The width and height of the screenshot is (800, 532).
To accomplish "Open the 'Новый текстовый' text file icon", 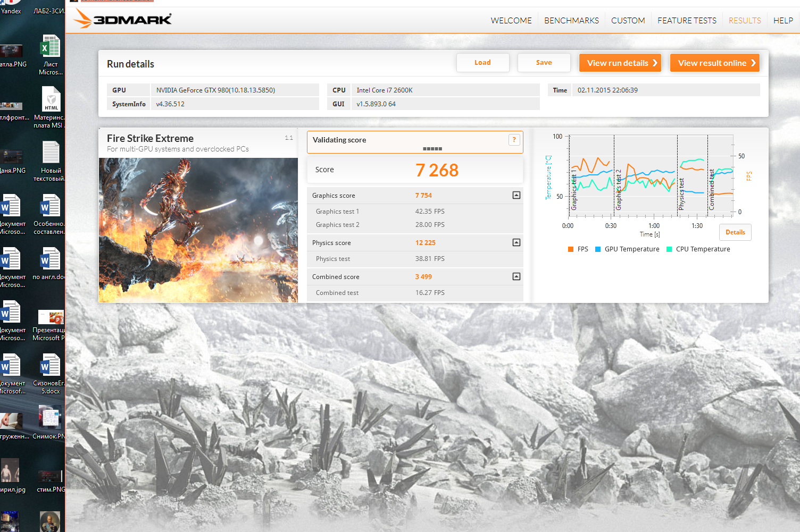I will click(x=51, y=161).
